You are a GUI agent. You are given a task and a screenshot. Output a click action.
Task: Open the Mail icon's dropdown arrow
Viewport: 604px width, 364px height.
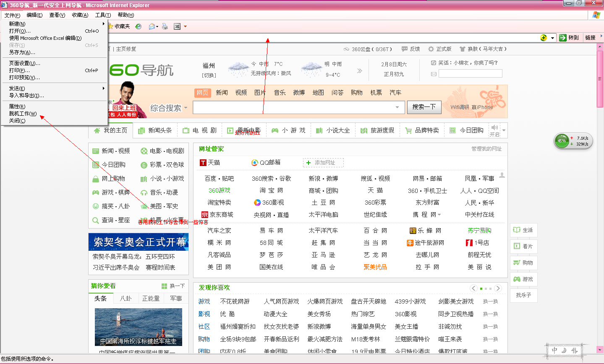point(157,26)
